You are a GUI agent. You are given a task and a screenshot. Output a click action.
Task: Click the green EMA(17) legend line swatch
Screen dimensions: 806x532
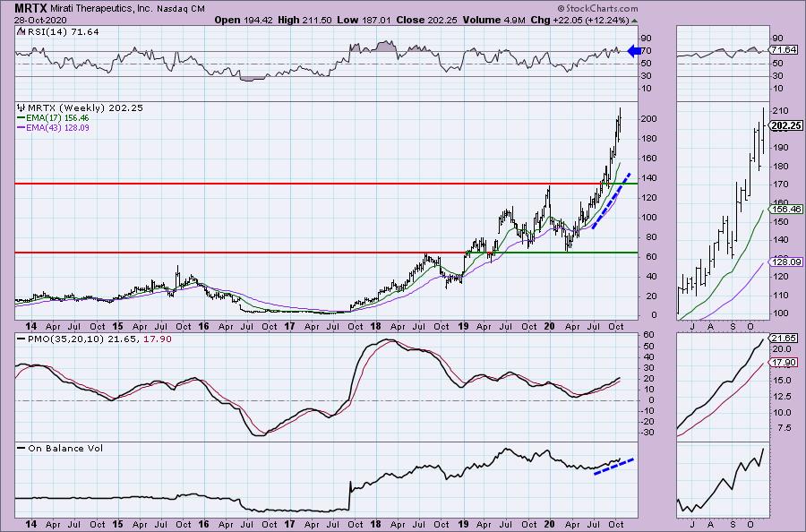point(21,117)
